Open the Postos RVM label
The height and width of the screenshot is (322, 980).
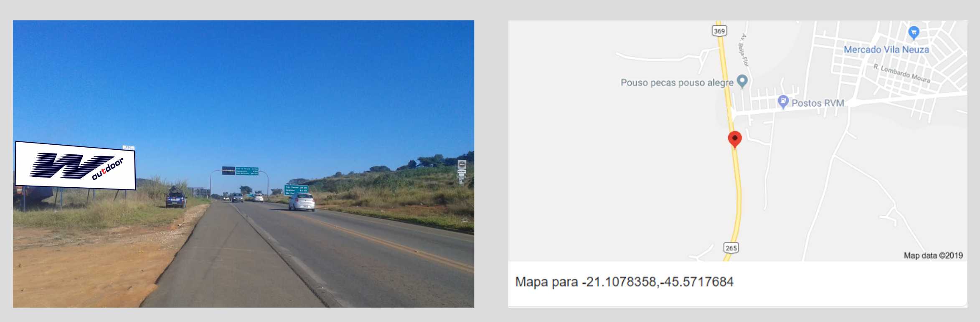(818, 103)
